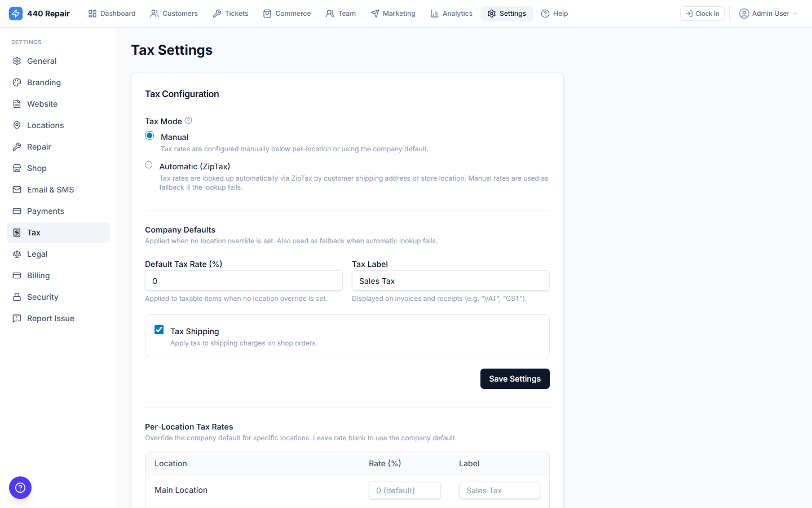The image size is (812, 508).
Task: Disable the Tax Shipping checkbox
Action: click(x=159, y=329)
